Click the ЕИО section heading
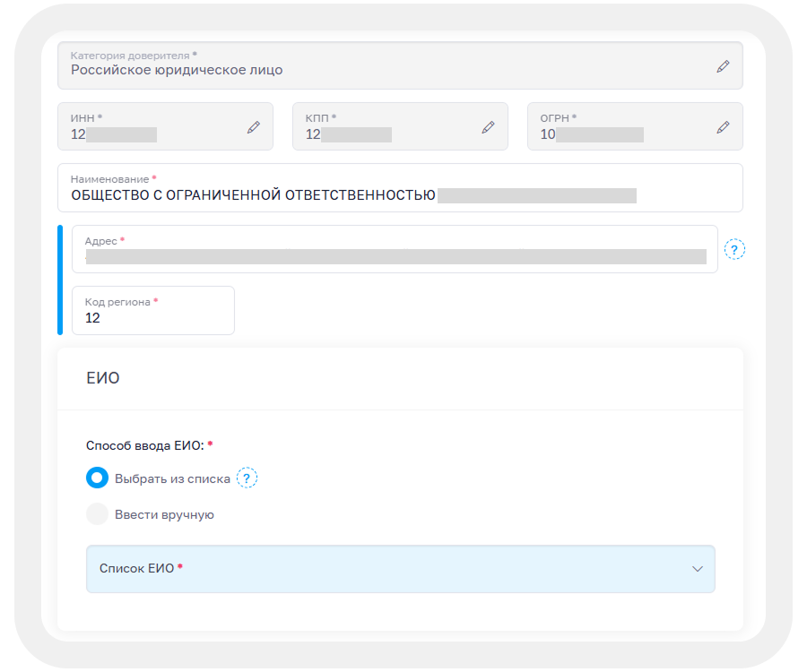 tap(103, 378)
